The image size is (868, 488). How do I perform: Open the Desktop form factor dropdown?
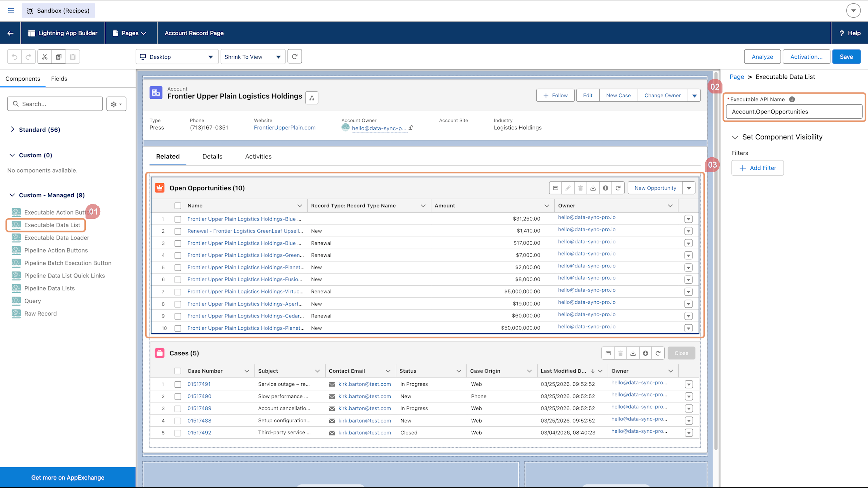tap(177, 56)
